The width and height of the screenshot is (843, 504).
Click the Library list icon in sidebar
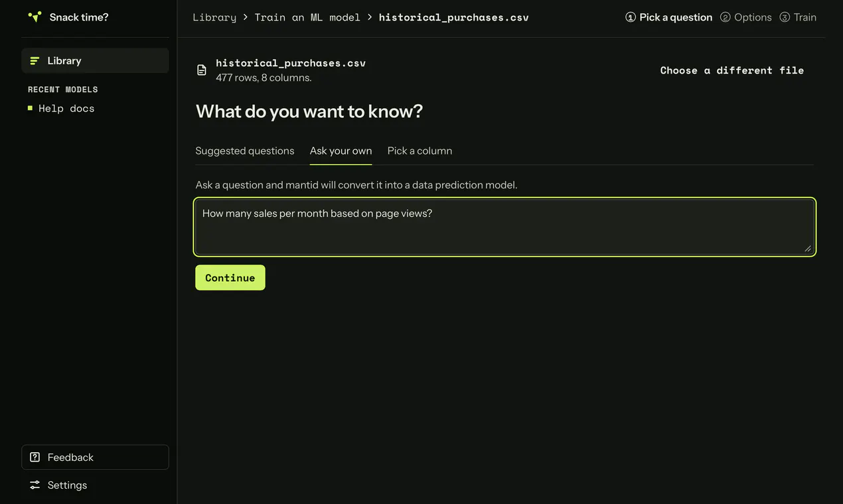click(35, 60)
